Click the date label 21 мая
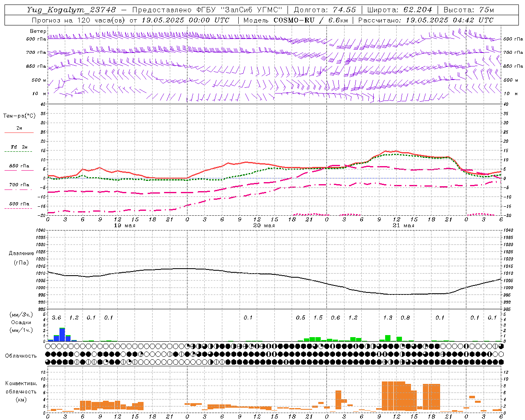This screenshot has width=525, height=420. (404, 226)
